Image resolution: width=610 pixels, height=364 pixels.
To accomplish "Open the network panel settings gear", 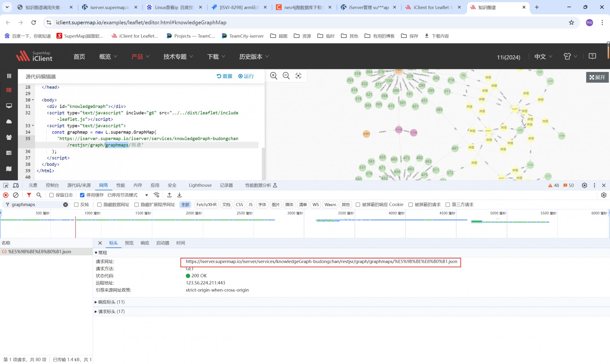I will [604, 195].
